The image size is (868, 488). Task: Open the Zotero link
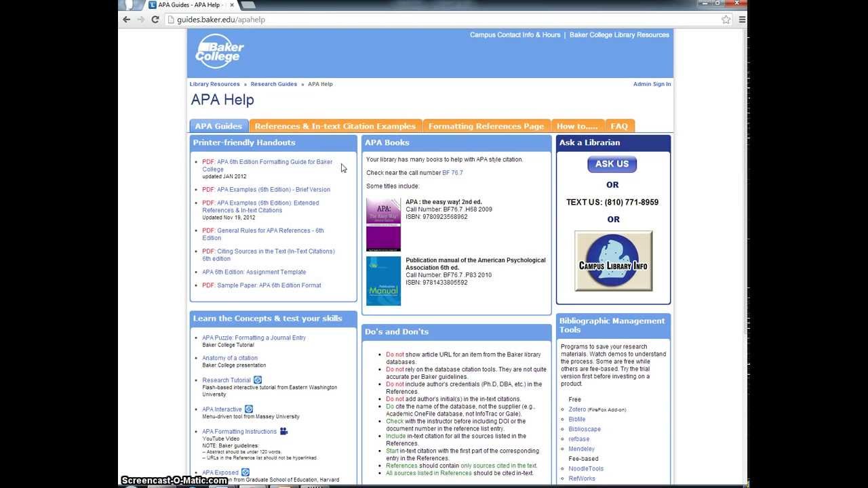(577, 409)
